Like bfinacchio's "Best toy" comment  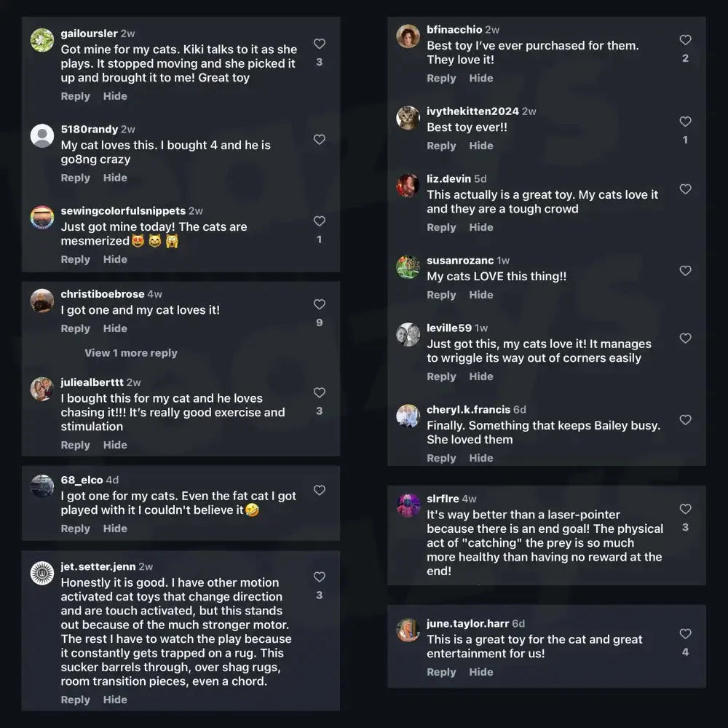click(x=685, y=40)
